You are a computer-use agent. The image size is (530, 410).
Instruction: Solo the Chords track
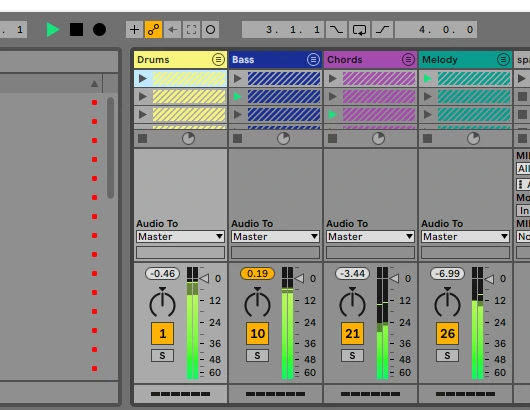(x=352, y=356)
